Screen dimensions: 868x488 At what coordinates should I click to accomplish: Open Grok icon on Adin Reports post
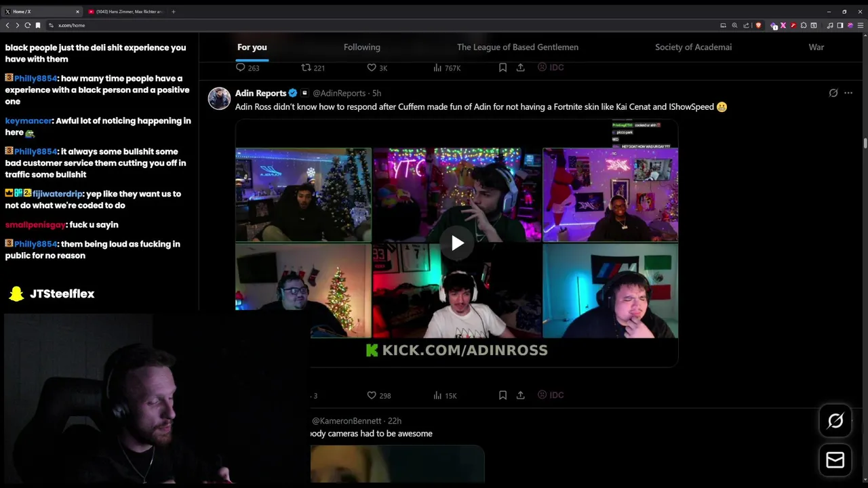(833, 93)
